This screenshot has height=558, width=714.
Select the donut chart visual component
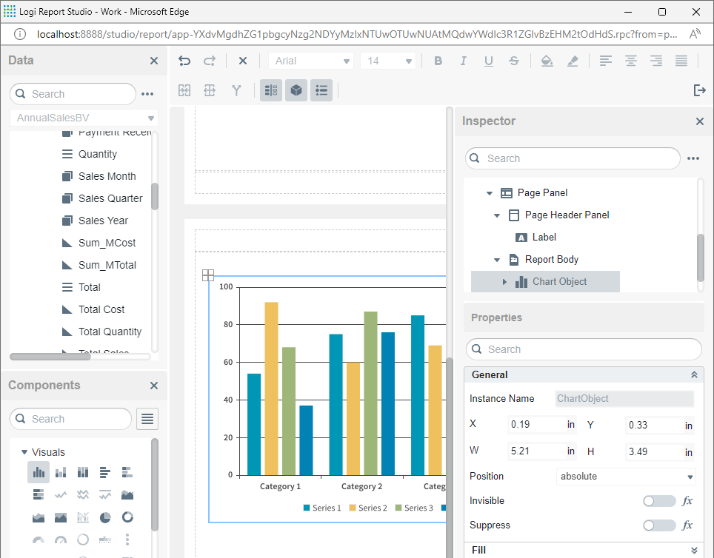[x=128, y=517]
